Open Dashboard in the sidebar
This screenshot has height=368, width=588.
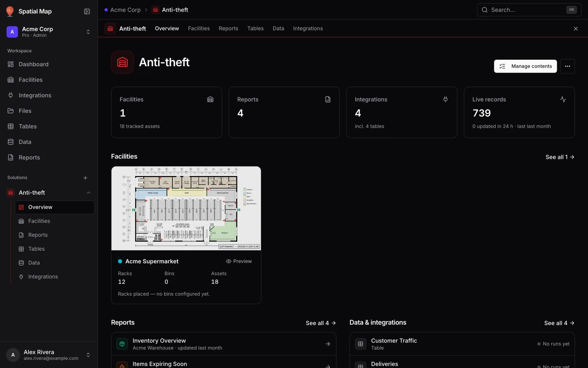click(x=49, y=64)
